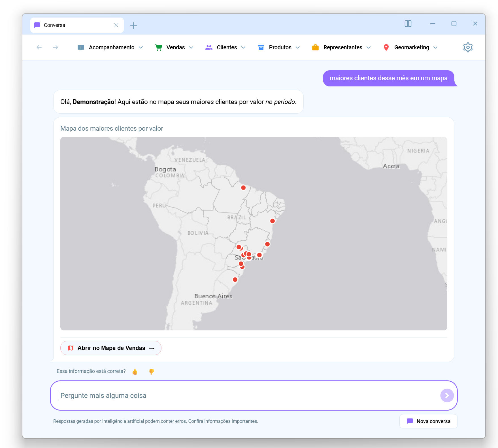Click the Conversa tab chat icon

click(x=37, y=25)
